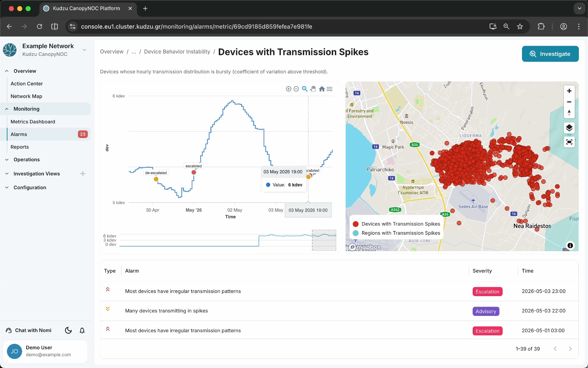Add a new investigation view

[x=83, y=174]
